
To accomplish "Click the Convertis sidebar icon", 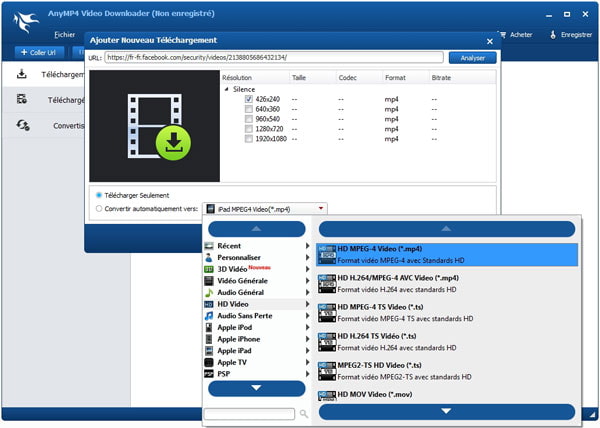I will tap(22, 125).
